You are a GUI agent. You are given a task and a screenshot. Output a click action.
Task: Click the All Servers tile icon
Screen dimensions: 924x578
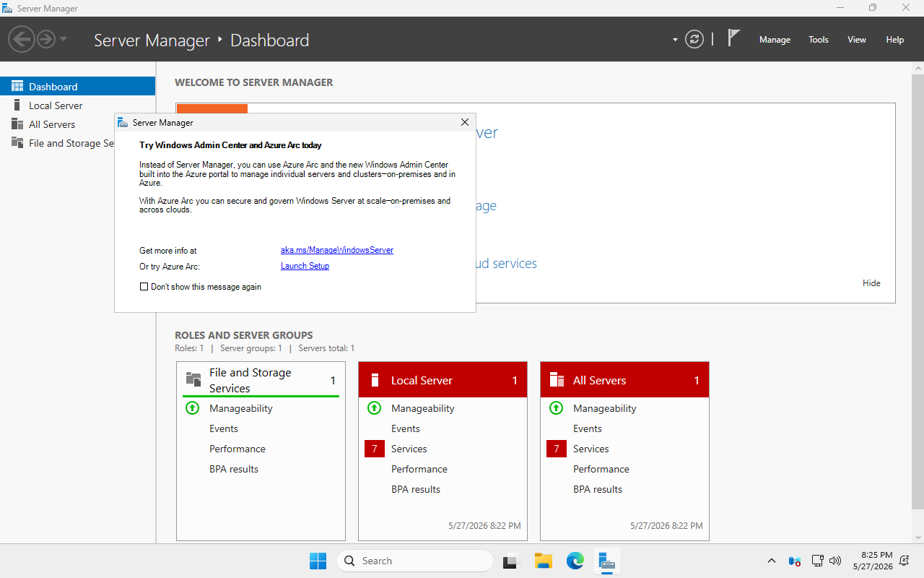pyautogui.click(x=557, y=380)
